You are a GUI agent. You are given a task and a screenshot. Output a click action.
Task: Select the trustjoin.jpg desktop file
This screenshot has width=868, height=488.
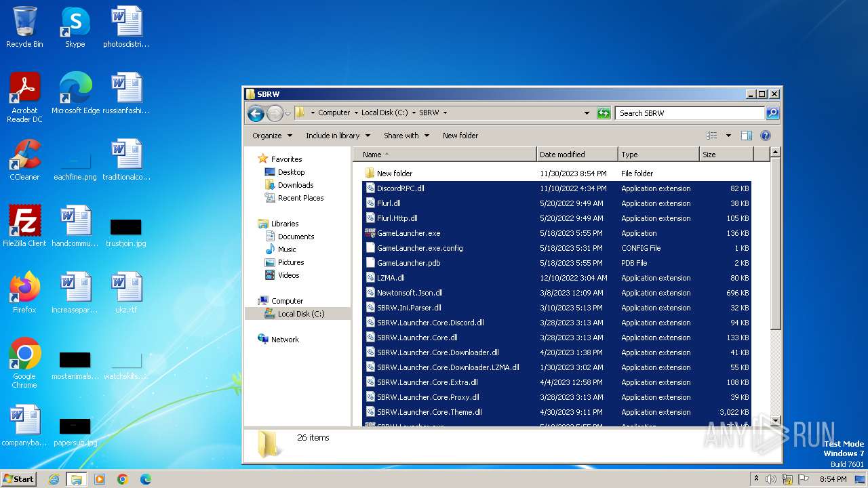125,233
